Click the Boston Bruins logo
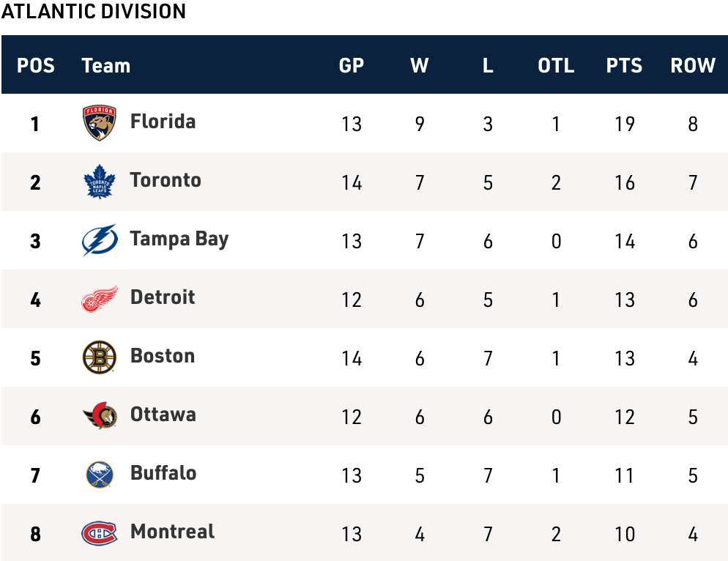This screenshot has width=728, height=561. point(100,357)
